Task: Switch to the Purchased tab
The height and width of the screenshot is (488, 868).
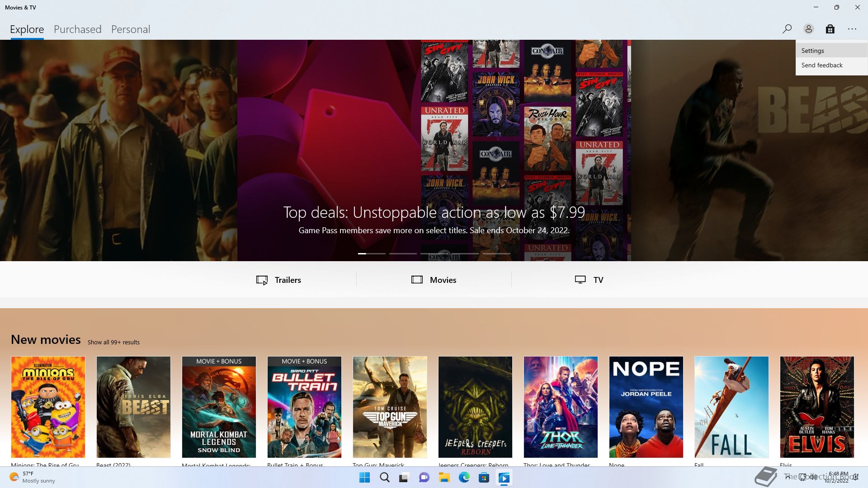Action: pyautogui.click(x=78, y=29)
